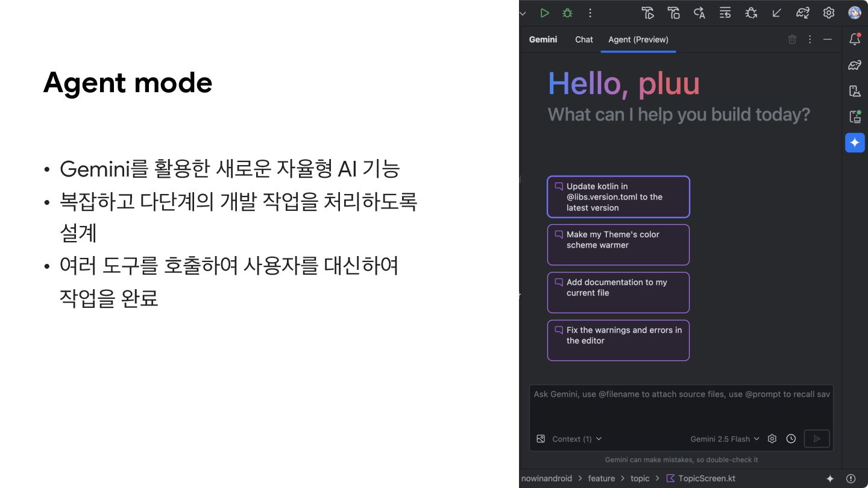Sync project with Gradle files elephant icon
This screenshot has height=488, width=868.
click(x=803, y=13)
